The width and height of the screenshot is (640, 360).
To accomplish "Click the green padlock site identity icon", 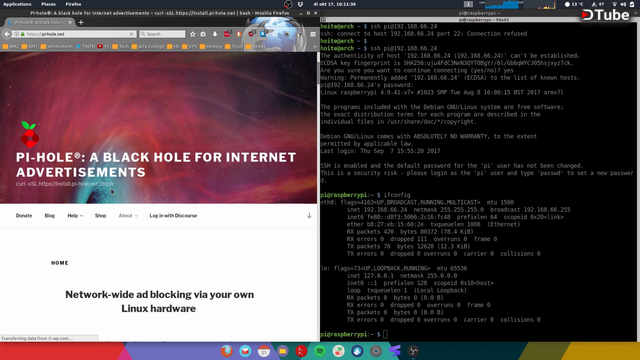I will point(22,34).
